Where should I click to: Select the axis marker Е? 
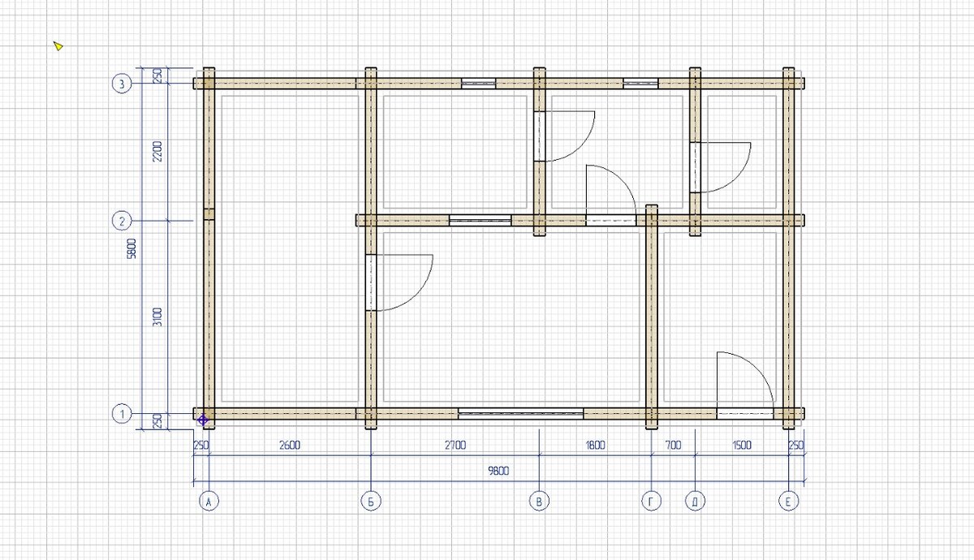tap(789, 502)
